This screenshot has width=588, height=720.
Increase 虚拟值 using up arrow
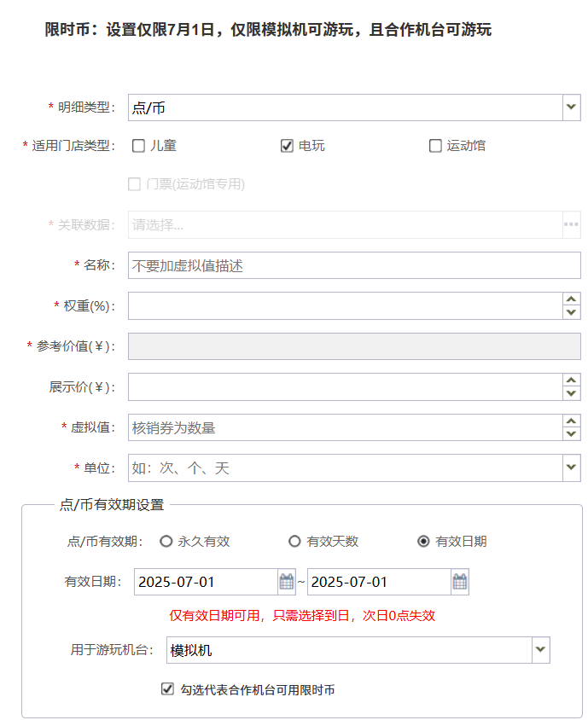point(572,421)
